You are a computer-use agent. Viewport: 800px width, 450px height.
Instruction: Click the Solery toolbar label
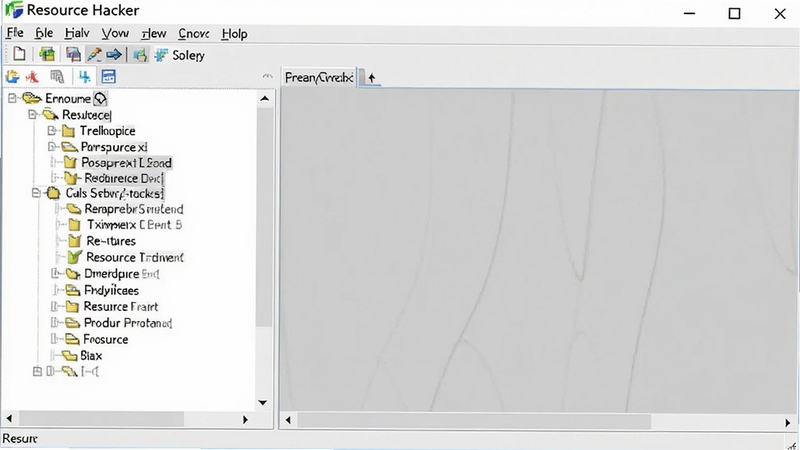point(188,55)
